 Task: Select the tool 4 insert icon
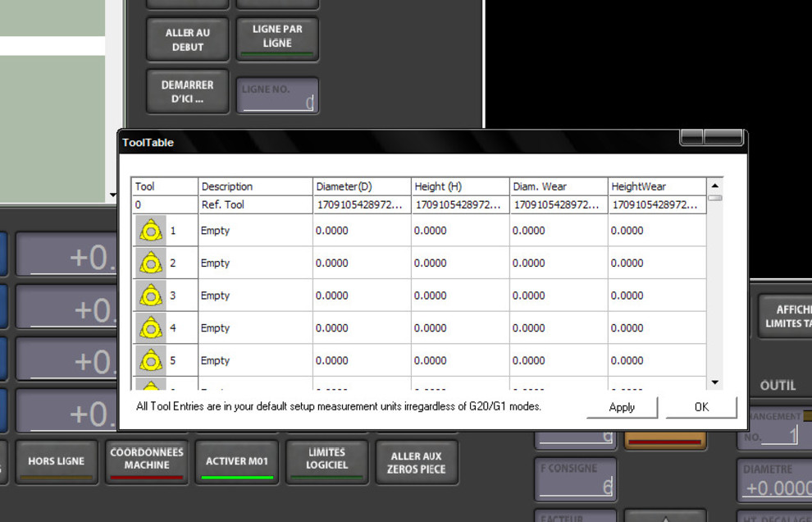click(150, 328)
